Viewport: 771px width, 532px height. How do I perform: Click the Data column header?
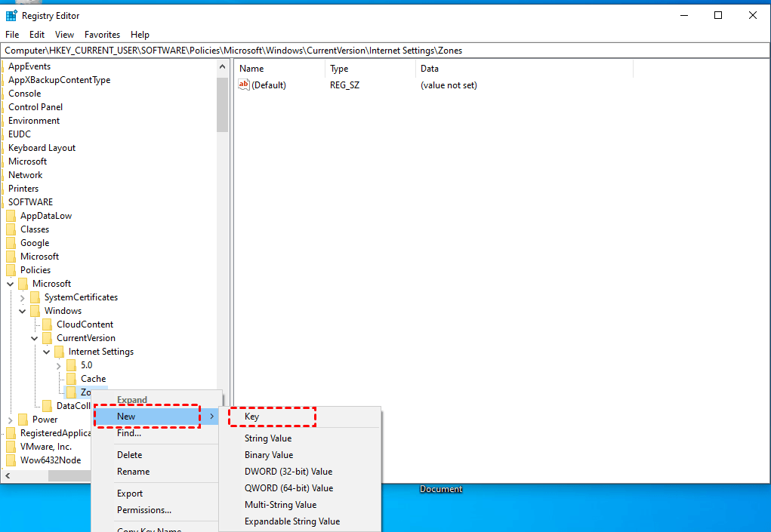pyautogui.click(x=525, y=69)
